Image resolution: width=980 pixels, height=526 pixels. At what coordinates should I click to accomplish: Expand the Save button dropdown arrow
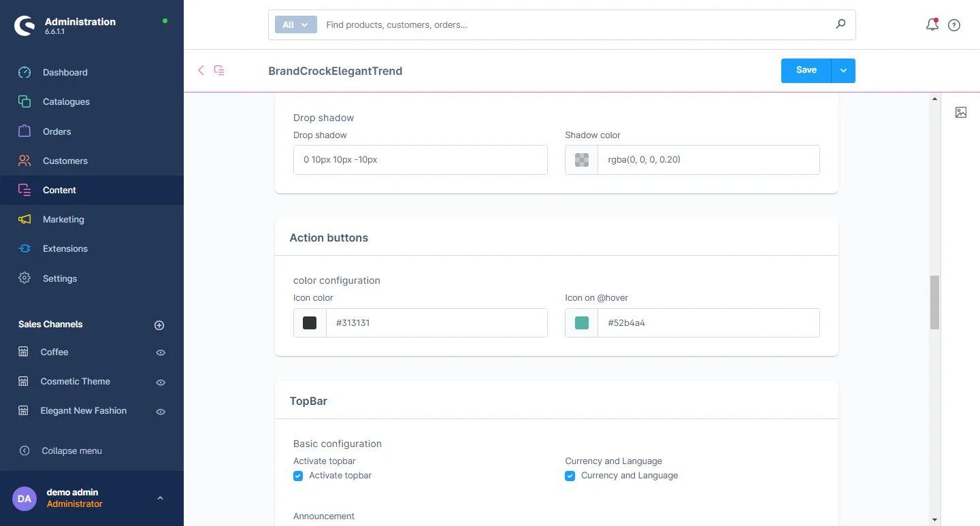[843, 71]
